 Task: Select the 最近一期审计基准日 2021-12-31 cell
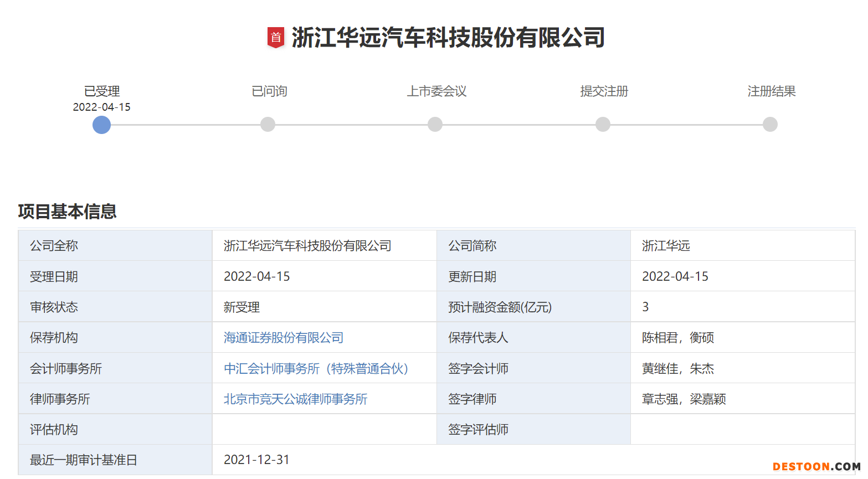(x=257, y=460)
